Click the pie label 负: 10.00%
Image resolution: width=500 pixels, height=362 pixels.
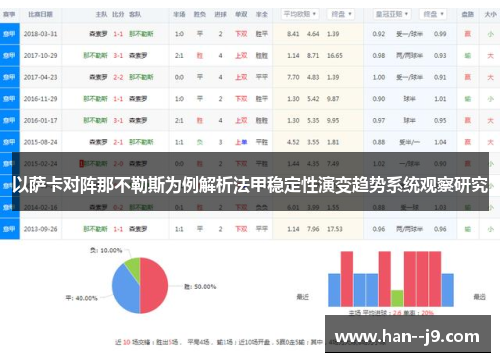click(x=106, y=250)
